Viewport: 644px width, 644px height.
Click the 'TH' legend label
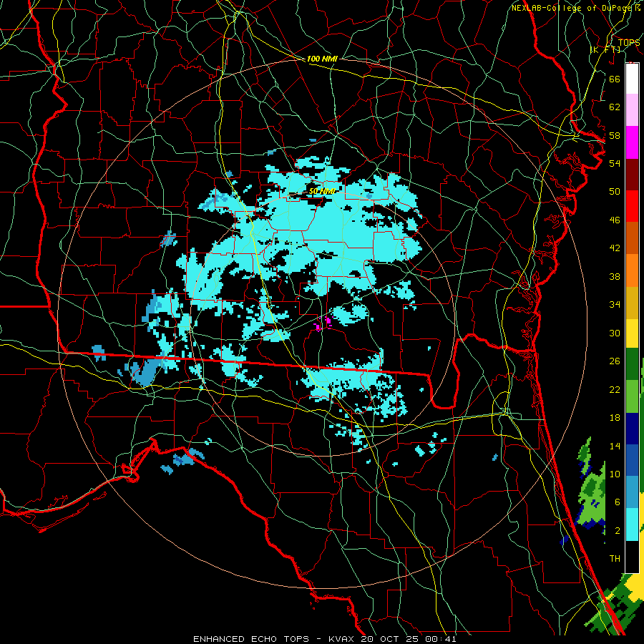click(615, 559)
